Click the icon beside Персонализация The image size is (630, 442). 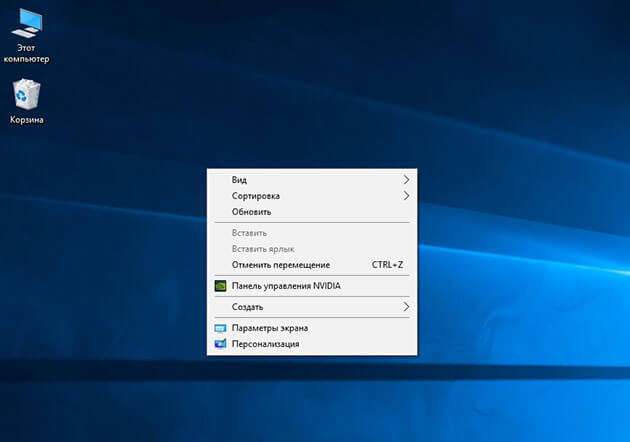[x=220, y=344]
